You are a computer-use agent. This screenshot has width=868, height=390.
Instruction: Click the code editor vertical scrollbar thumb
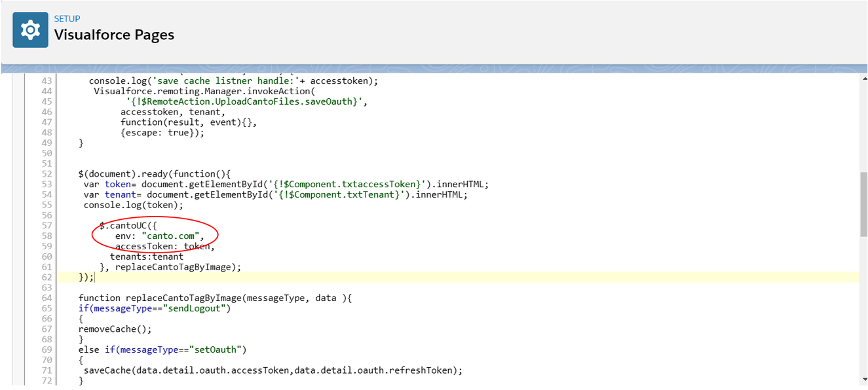pyautogui.click(x=863, y=205)
